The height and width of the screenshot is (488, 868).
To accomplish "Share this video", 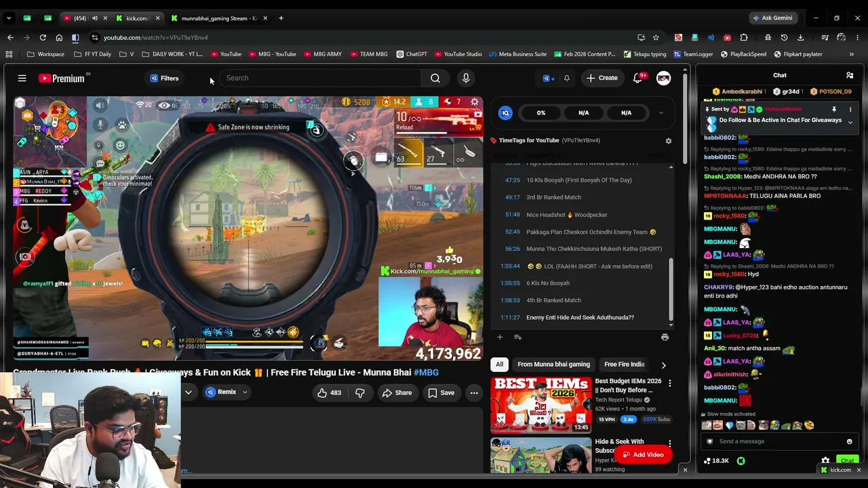I will click(397, 392).
